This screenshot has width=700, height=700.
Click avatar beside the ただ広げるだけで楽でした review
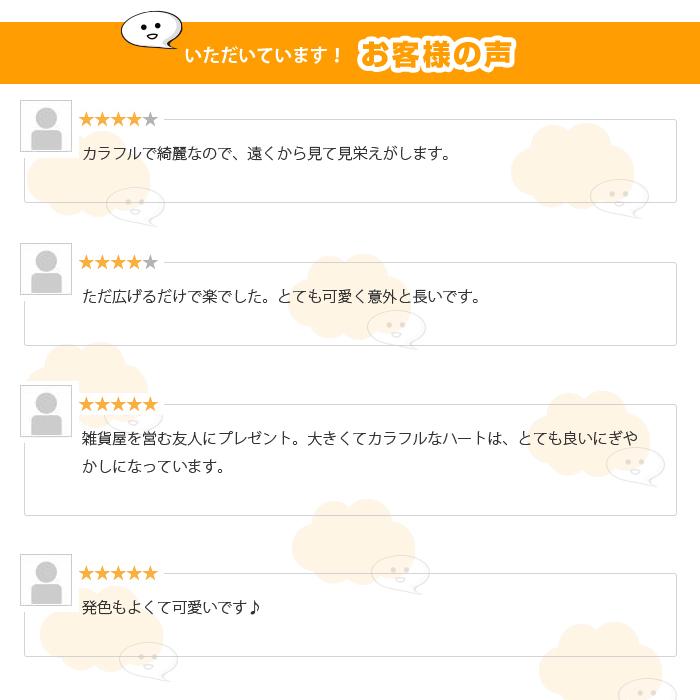pos(46,269)
